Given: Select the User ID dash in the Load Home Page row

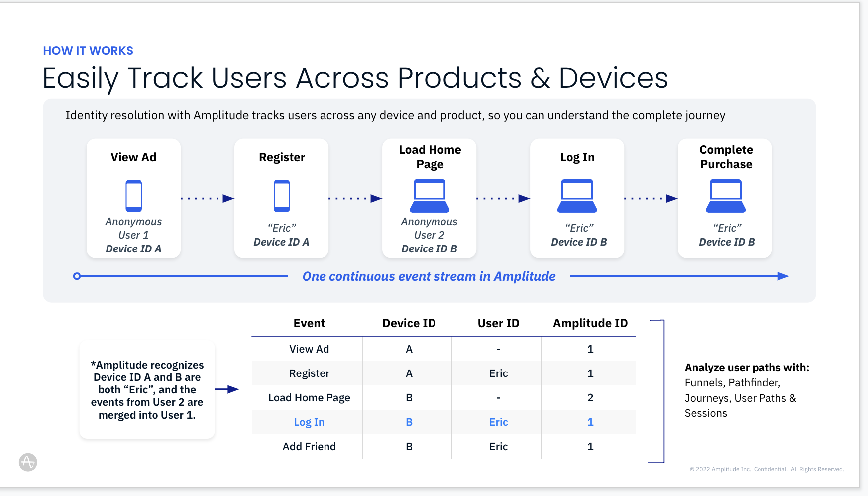Looking at the screenshot, I should point(499,398).
